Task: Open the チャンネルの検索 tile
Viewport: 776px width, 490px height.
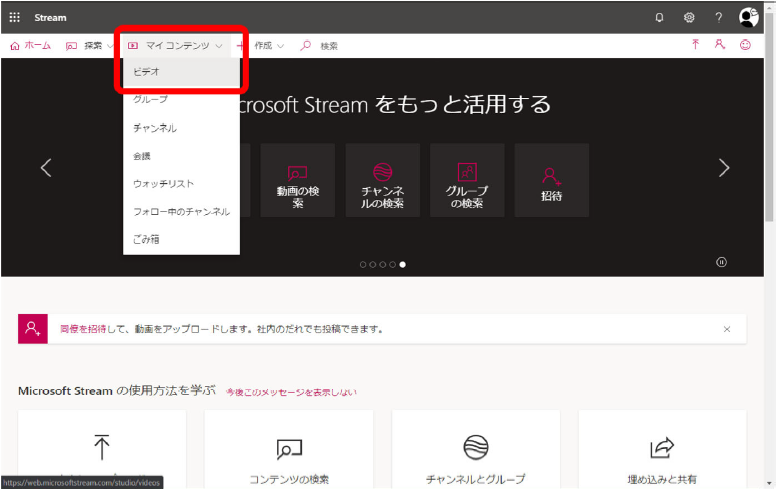Action: click(383, 180)
